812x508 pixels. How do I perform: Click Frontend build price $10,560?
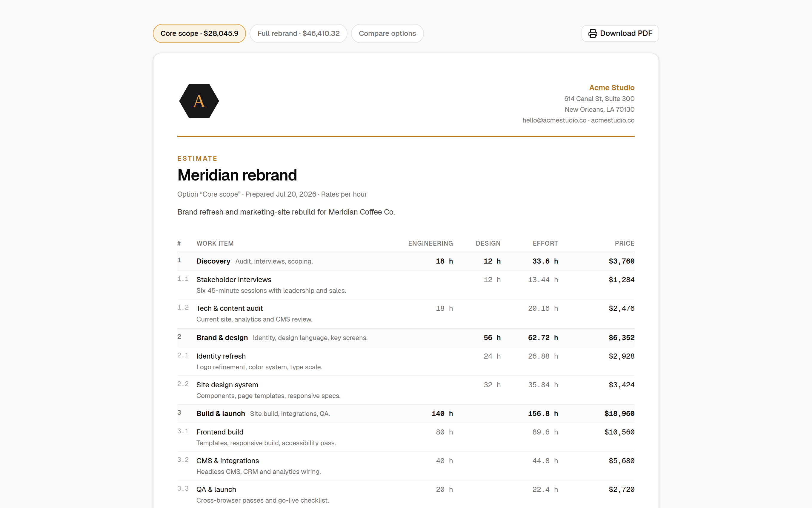click(x=619, y=432)
